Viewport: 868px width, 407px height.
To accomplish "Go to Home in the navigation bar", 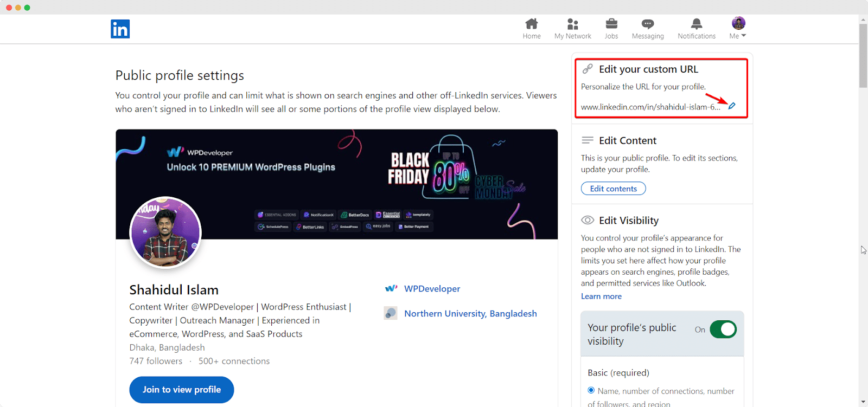I will click(532, 29).
